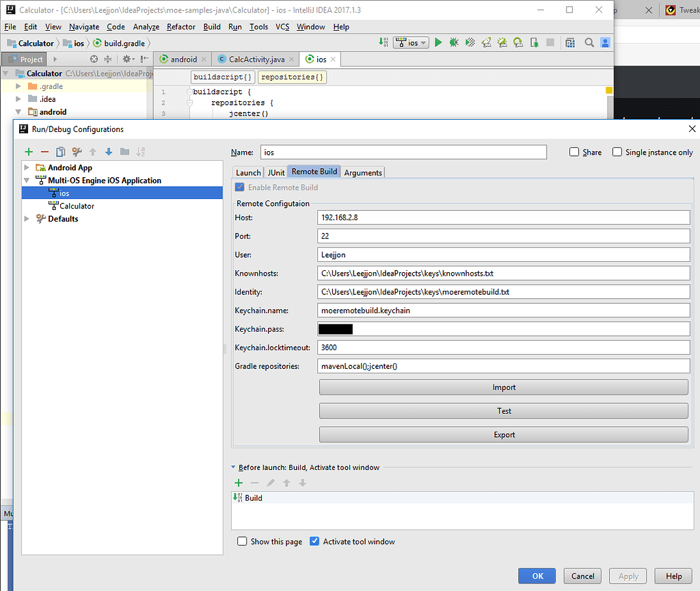Viewport: 700px width, 591px height.
Task: Start debugging with the bug icon
Action: (x=454, y=42)
